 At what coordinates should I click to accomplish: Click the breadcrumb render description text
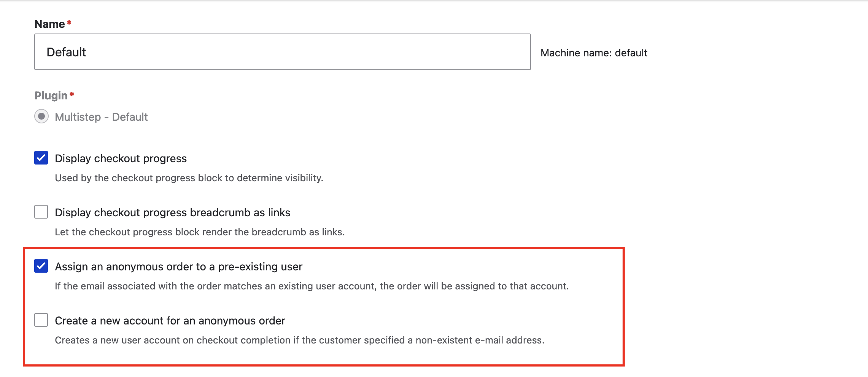[200, 231]
